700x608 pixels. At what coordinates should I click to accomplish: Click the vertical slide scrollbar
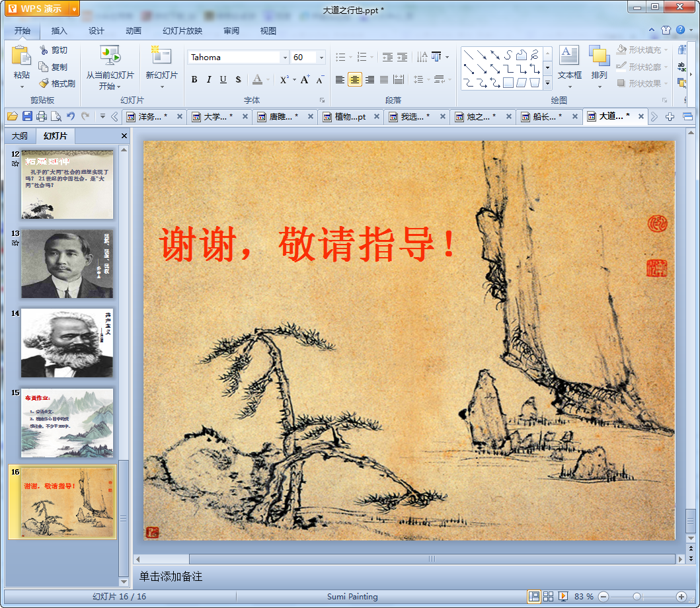point(691,521)
